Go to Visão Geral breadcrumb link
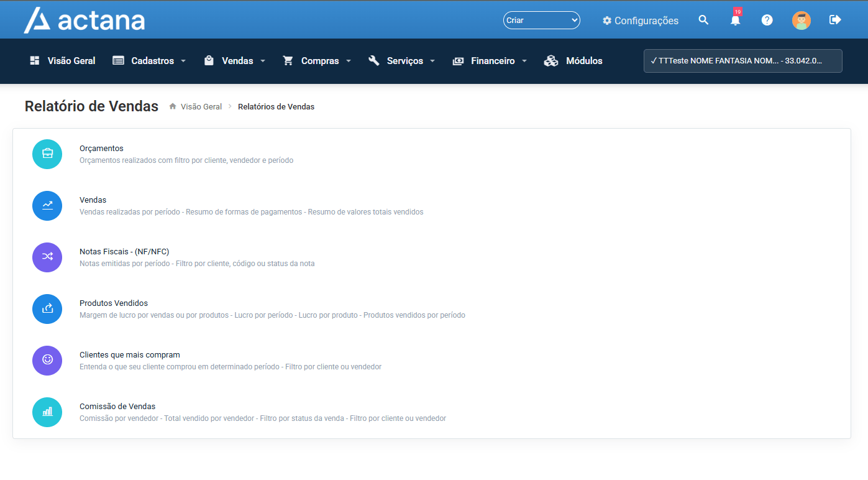 (x=201, y=106)
